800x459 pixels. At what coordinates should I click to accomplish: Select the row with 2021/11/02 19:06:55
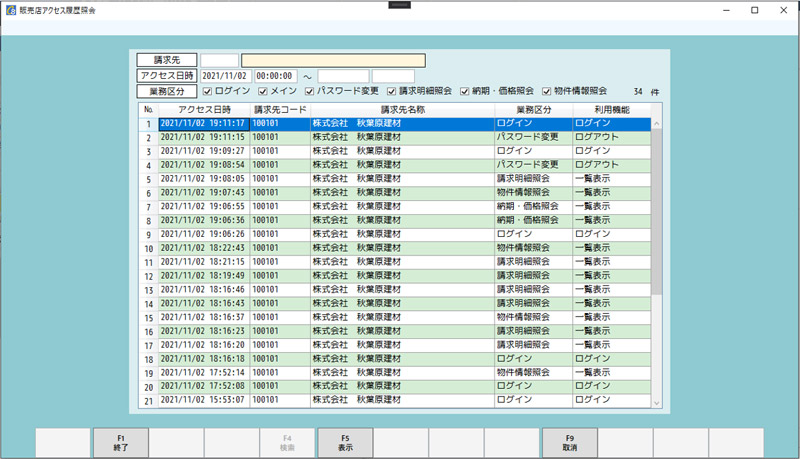pos(395,207)
